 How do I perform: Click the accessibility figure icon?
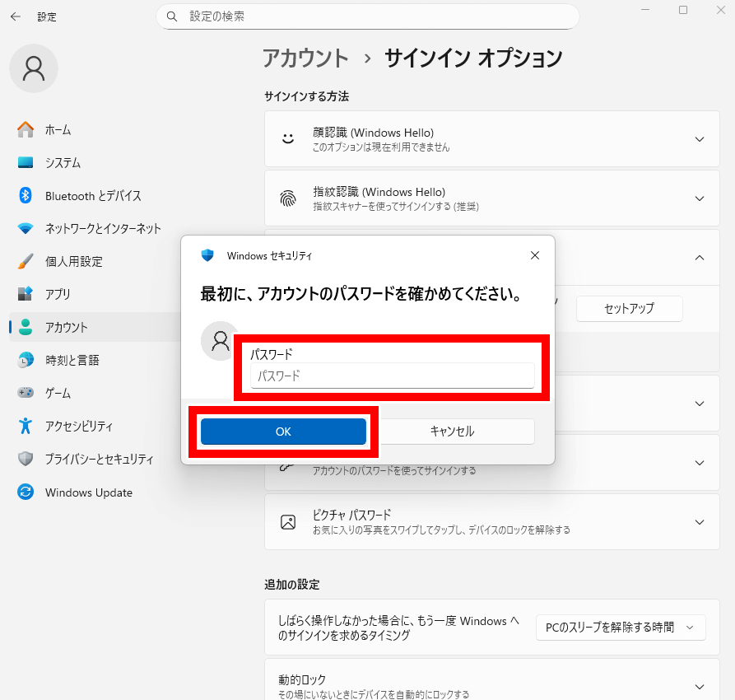[26, 427]
